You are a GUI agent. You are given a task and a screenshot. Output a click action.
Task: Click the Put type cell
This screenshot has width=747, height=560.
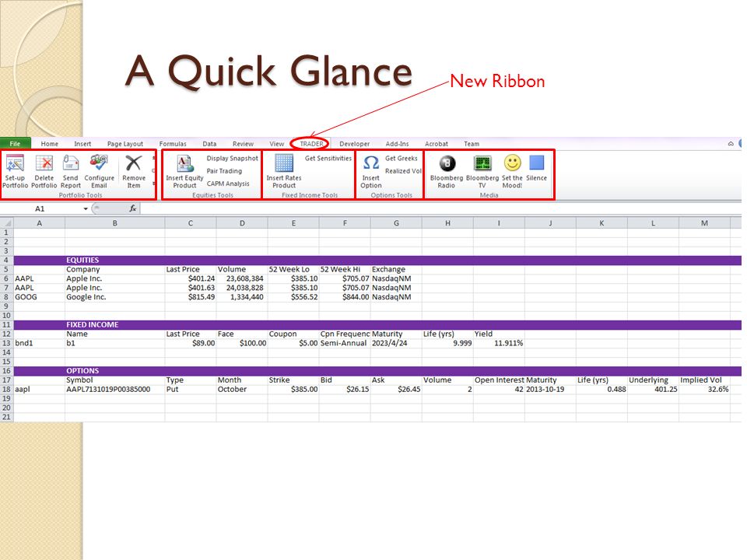tap(191, 389)
